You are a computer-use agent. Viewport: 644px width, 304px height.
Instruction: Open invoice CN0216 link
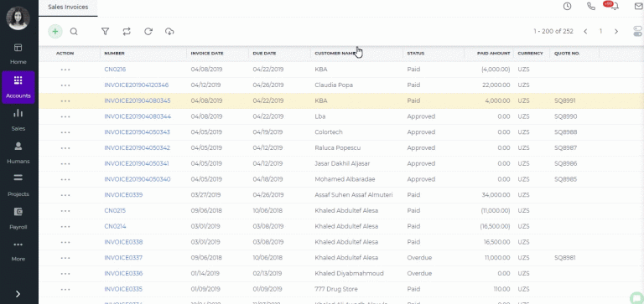(x=115, y=70)
